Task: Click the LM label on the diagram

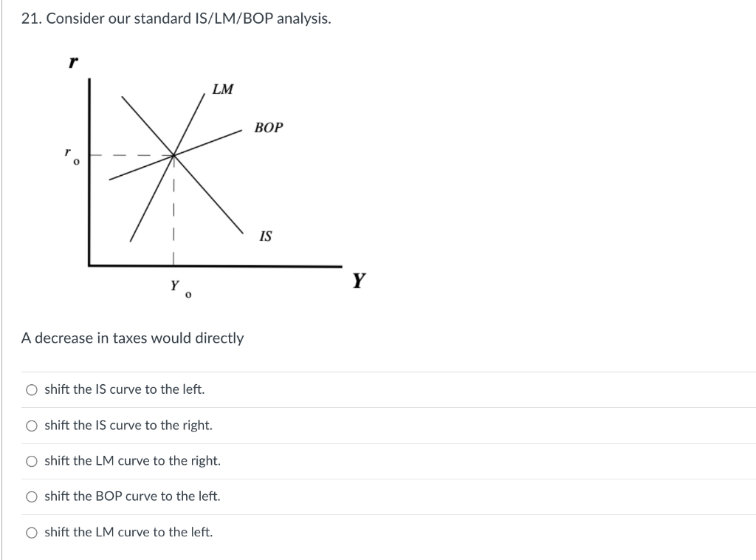Action: [x=222, y=89]
